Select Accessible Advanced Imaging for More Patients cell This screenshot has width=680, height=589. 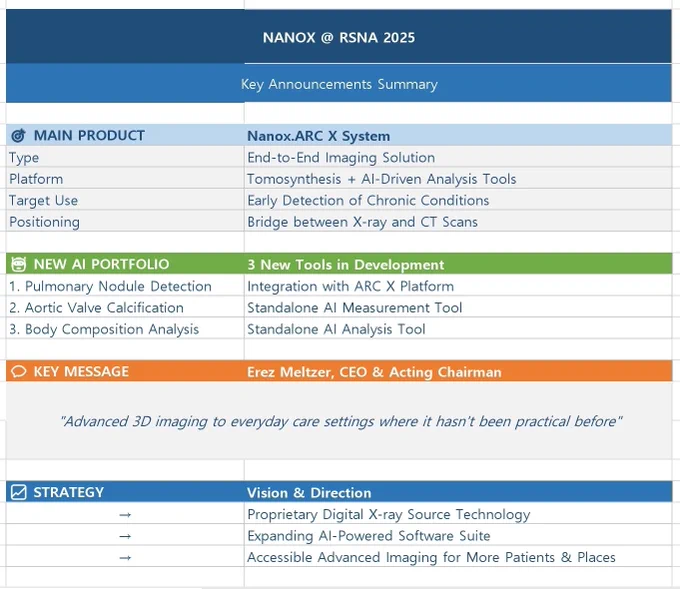[x=458, y=557]
